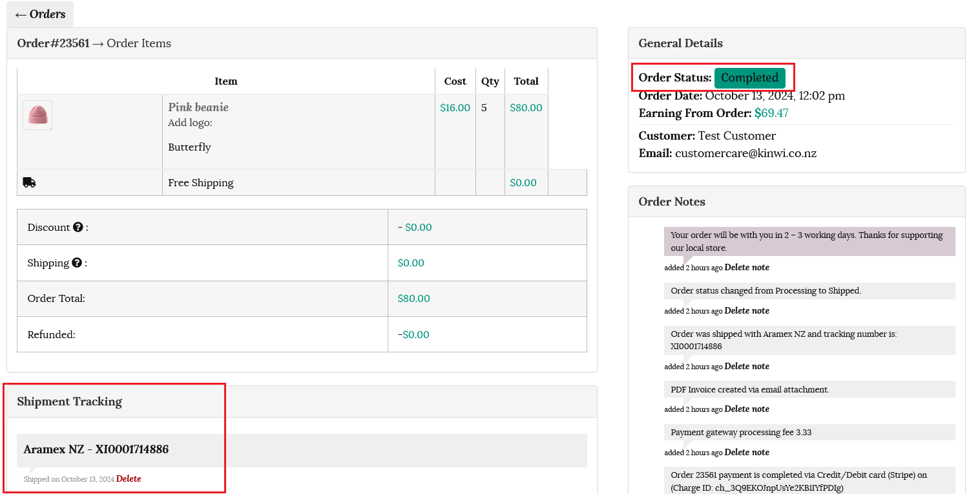This screenshot has height=494, width=980.
Task: Click the customer email address
Action: point(745,153)
